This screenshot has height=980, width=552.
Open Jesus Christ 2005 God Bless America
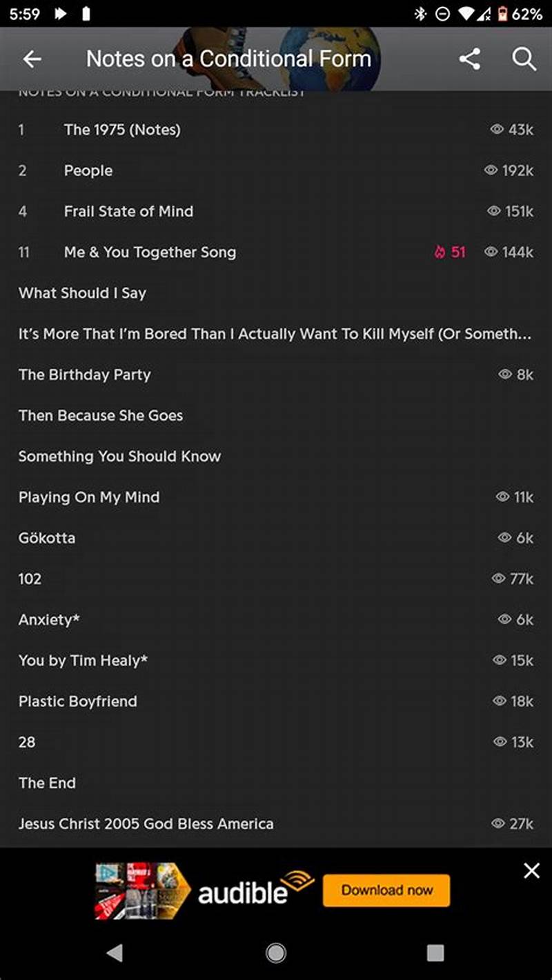coord(146,823)
